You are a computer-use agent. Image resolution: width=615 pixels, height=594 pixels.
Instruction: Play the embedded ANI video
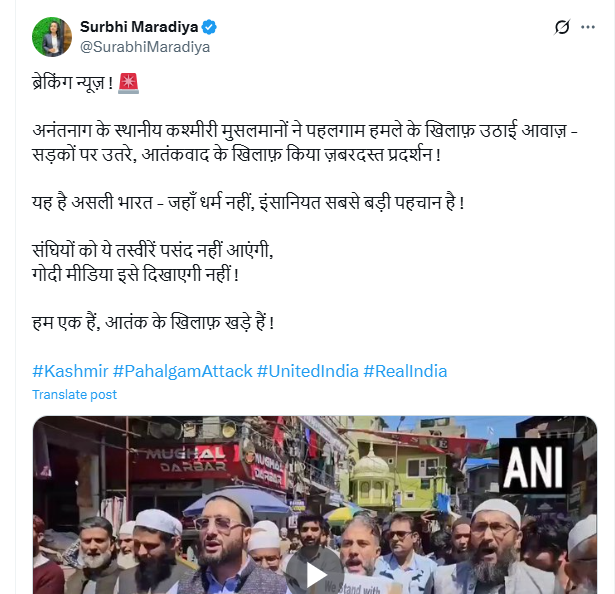[x=315, y=575]
